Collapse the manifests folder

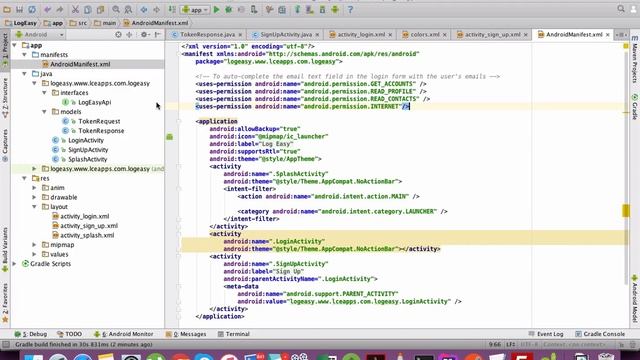[24, 55]
